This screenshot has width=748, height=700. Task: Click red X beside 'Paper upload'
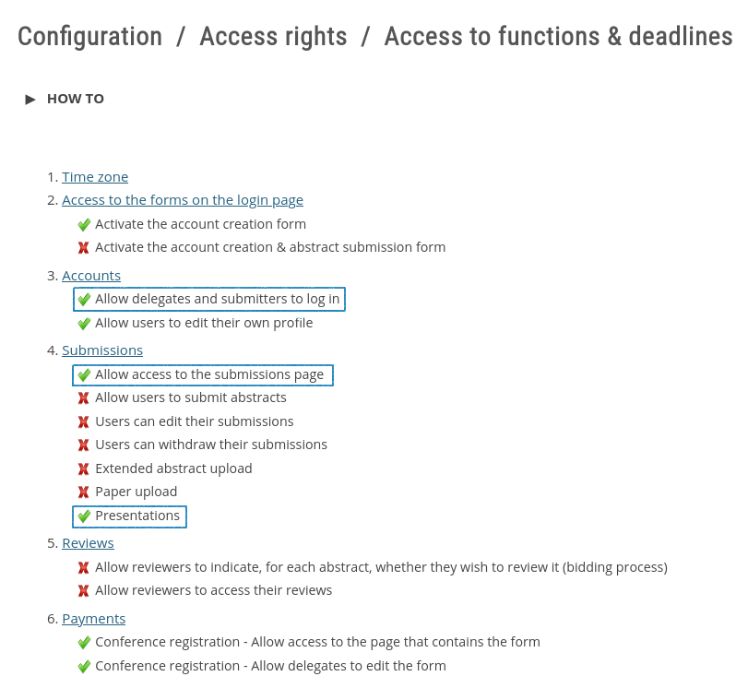coord(84,492)
